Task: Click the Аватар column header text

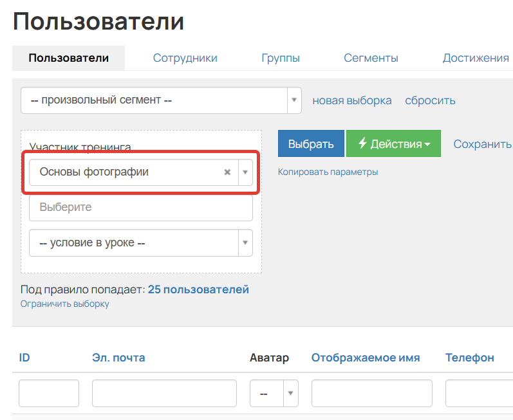Action: (x=269, y=358)
